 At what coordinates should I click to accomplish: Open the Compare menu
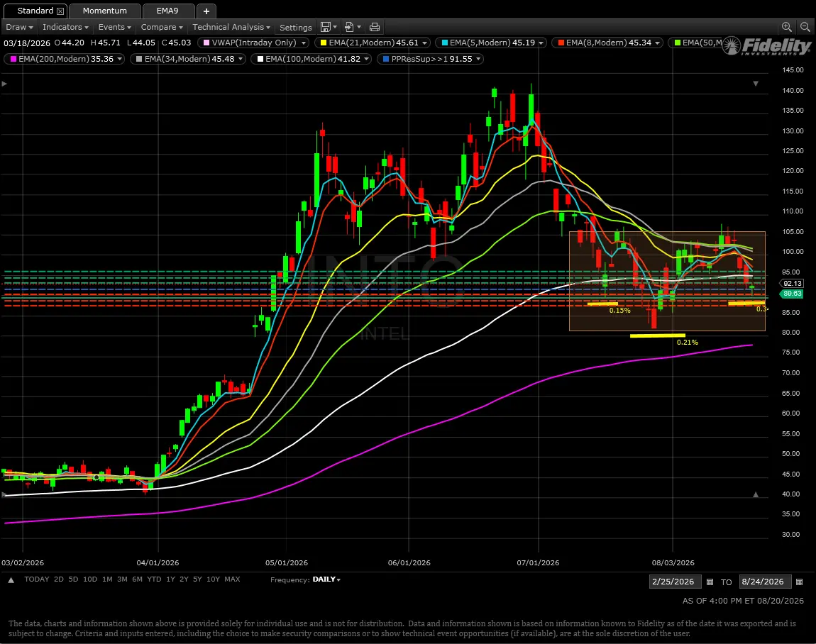tap(162, 27)
